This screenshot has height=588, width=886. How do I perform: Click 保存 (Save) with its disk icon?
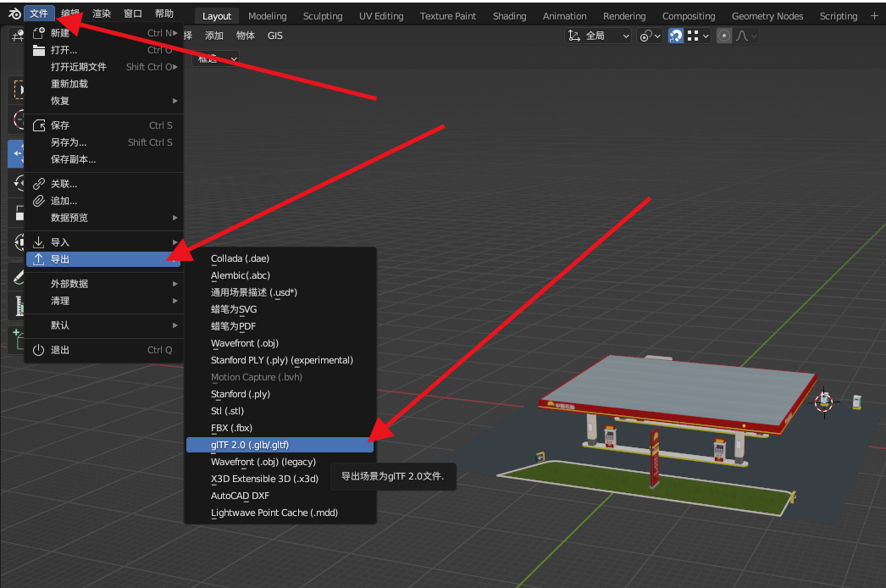(x=60, y=125)
